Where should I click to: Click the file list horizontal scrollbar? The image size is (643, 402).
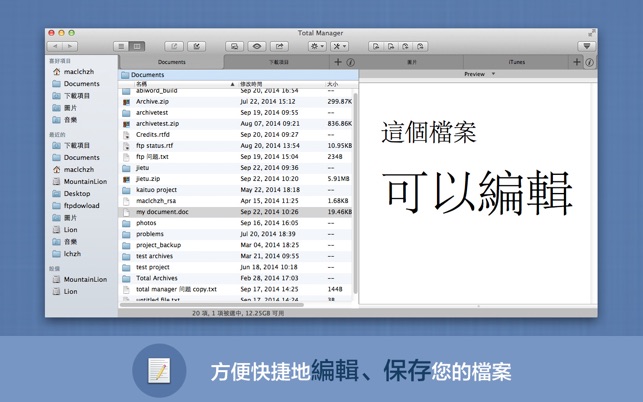pos(212,305)
